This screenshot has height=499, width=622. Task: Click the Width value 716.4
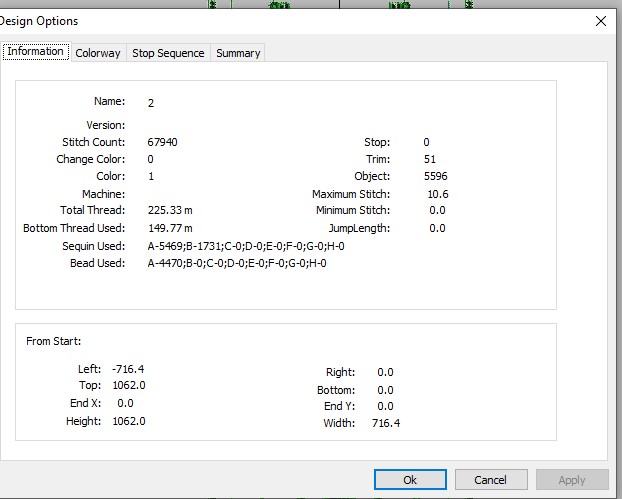tap(386, 423)
